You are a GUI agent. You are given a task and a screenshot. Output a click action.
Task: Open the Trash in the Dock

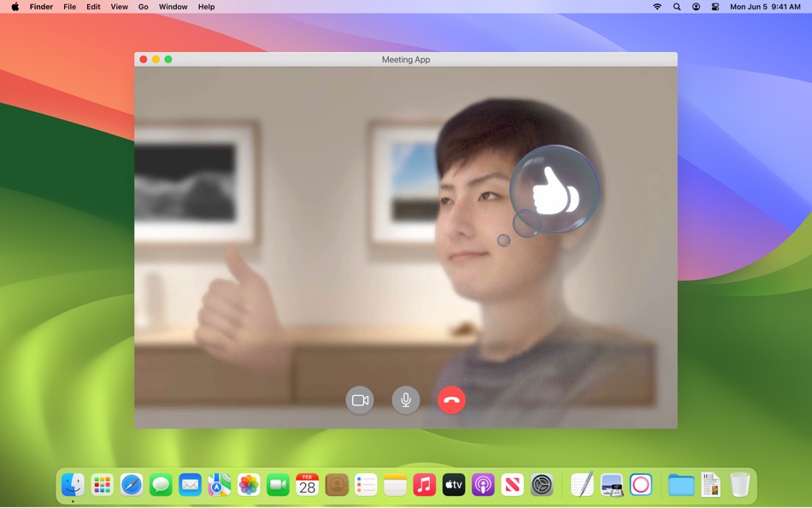click(740, 485)
